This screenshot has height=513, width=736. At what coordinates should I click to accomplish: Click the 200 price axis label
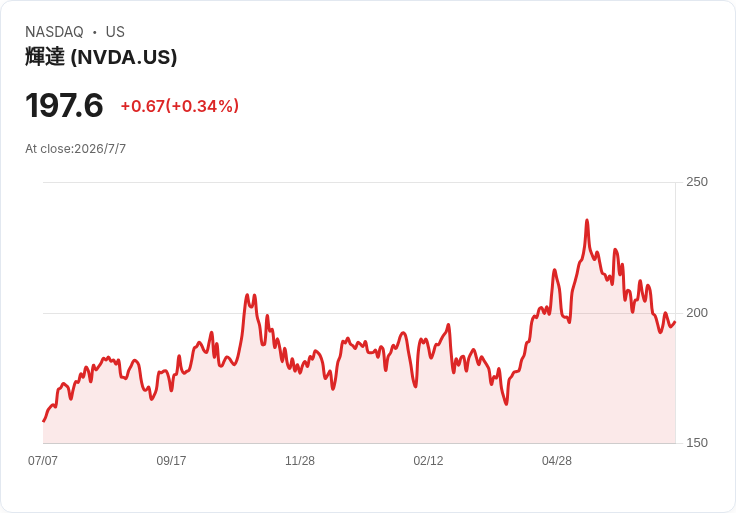click(x=697, y=313)
